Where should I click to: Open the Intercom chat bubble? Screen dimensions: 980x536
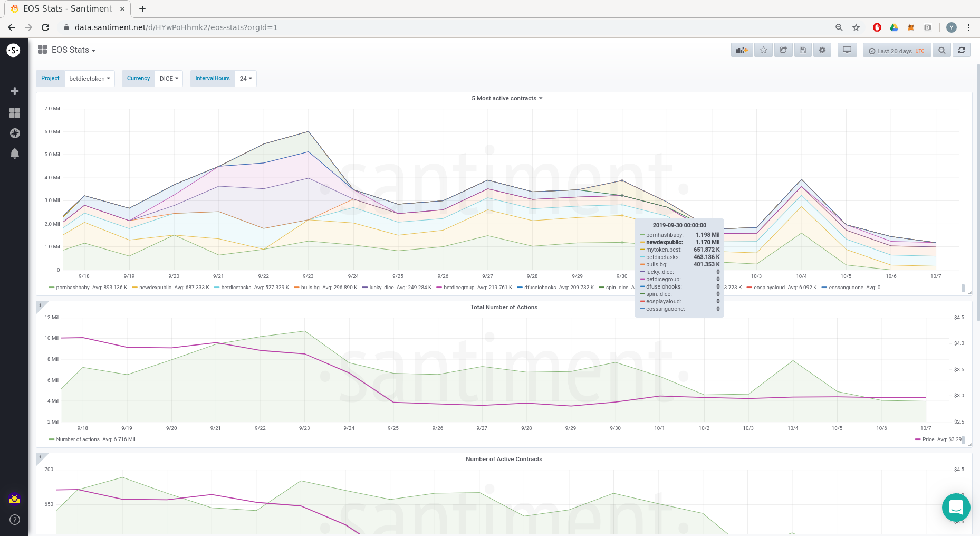tap(956, 508)
